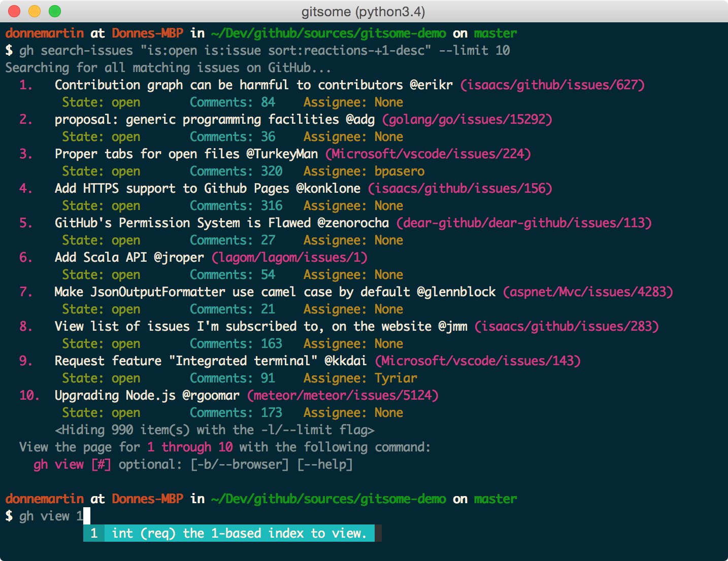The width and height of the screenshot is (728, 561).
Task: Click the 'Upgrading Node.js' issue title
Action: point(115,395)
